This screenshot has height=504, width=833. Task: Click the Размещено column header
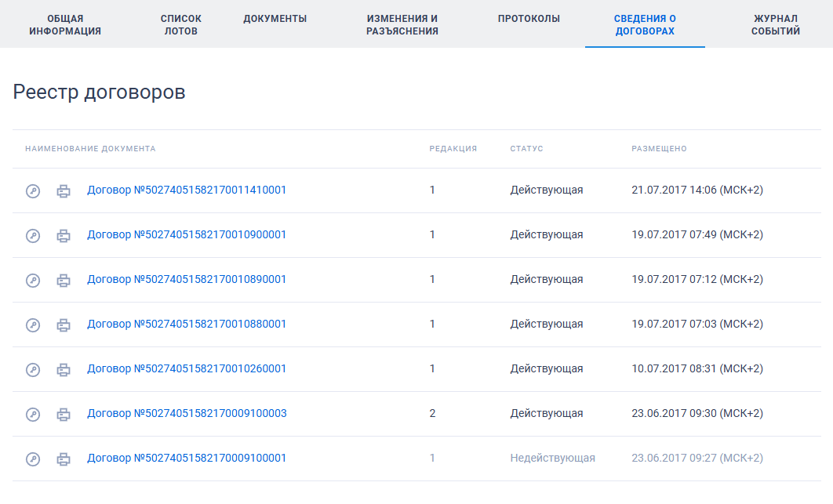(659, 149)
